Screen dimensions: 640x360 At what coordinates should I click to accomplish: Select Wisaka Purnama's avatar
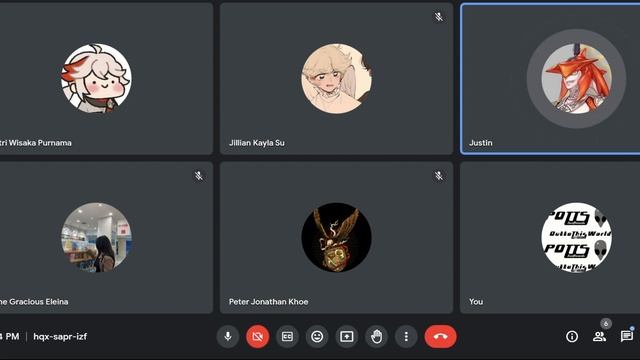tap(96, 78)
